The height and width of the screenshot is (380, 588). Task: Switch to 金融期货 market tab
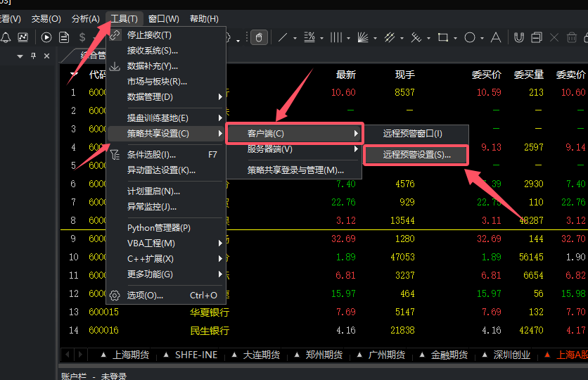[x=444, y=355]
